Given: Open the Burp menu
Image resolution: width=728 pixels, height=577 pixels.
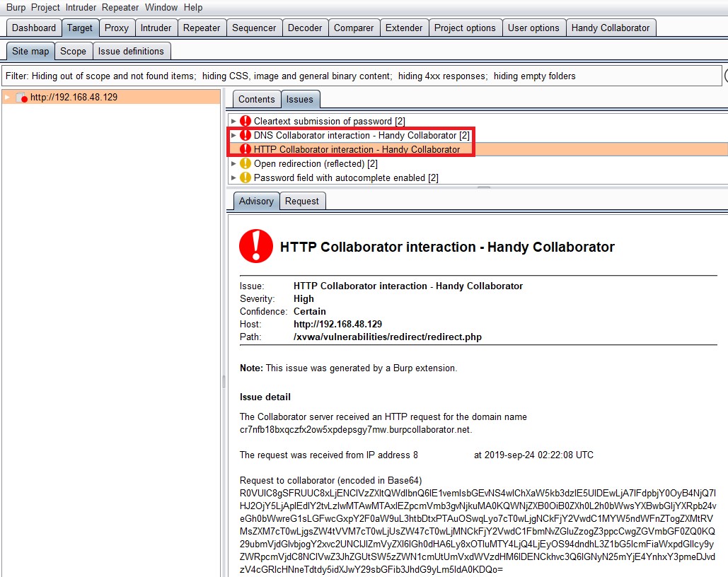Looking at the screenshot, I should click(16, 8).
